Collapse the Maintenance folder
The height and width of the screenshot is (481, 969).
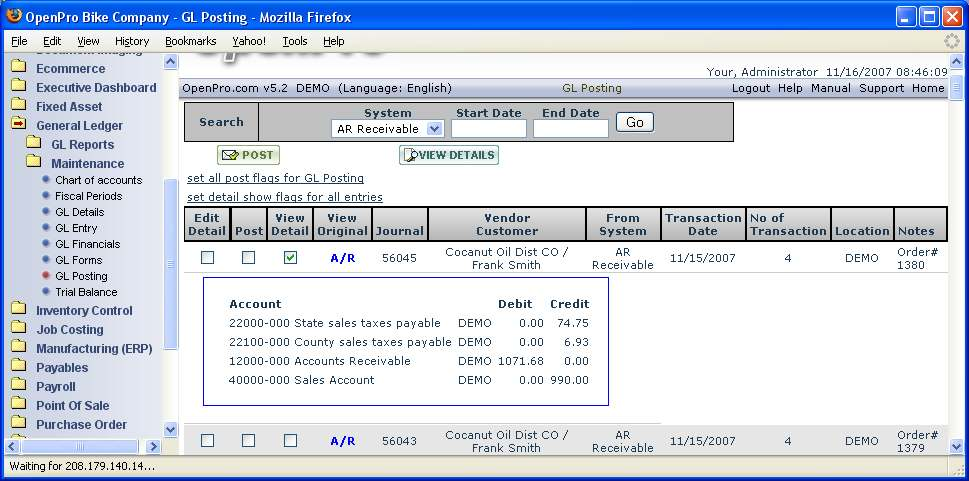[33, 163]
